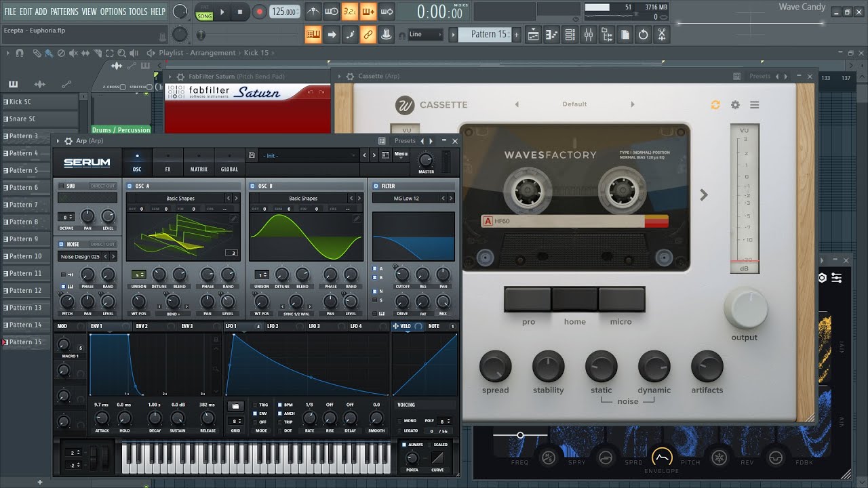The width and height of the screenshot is (868, 488).
Task: Open the LFO shape folder icon
Action: click(x=235, y=406)
